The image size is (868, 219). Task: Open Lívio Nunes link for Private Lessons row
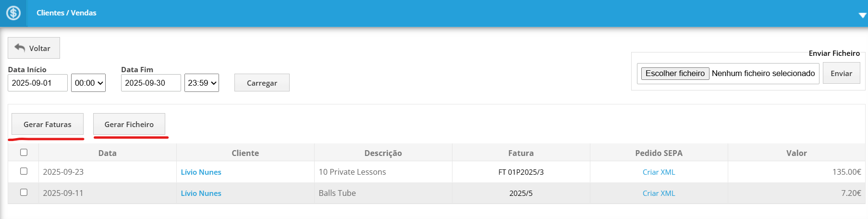201,172
